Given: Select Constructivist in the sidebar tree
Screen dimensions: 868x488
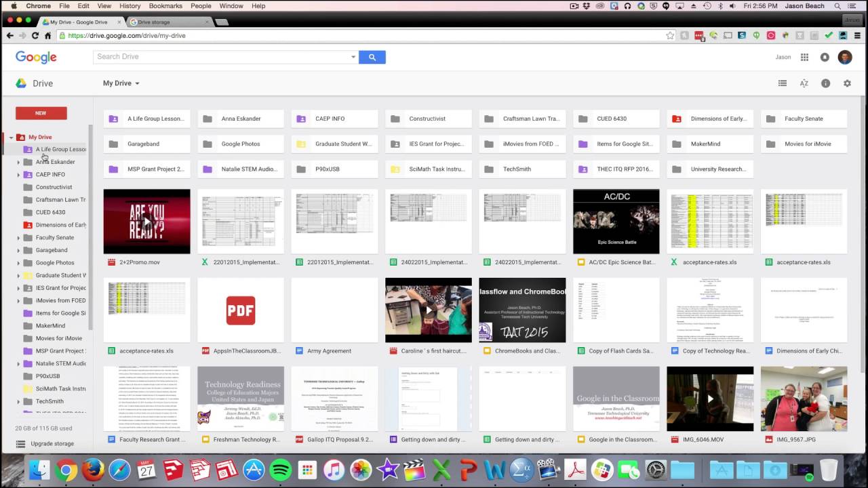Looking at the screenshot, I should click(x=54, y=188).
